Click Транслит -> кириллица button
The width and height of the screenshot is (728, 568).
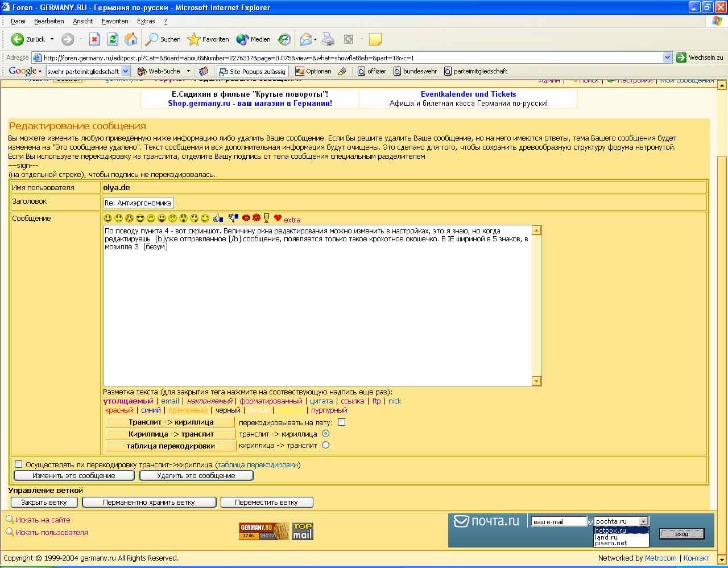(171, 422)
